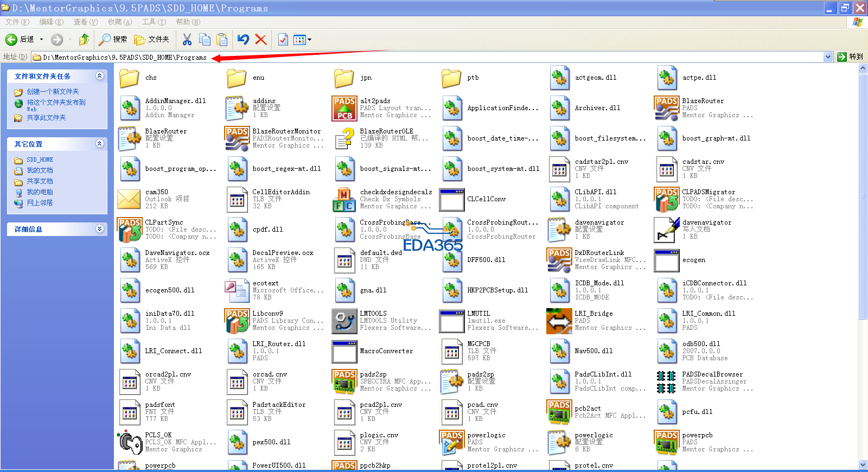Image resolution: width=868 pixels, height=472 pixels.
Task: Select the davenavigator write document icon
Action: (666, 229)
